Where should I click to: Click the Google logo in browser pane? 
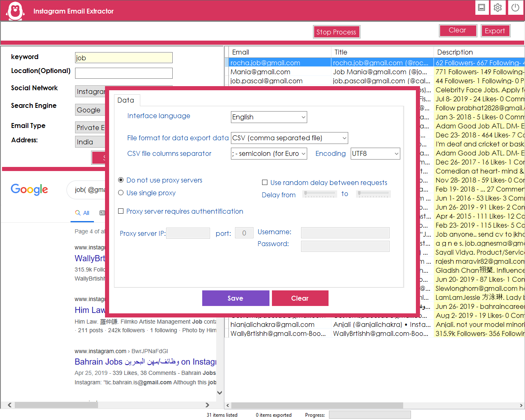[x=30, y=189]
